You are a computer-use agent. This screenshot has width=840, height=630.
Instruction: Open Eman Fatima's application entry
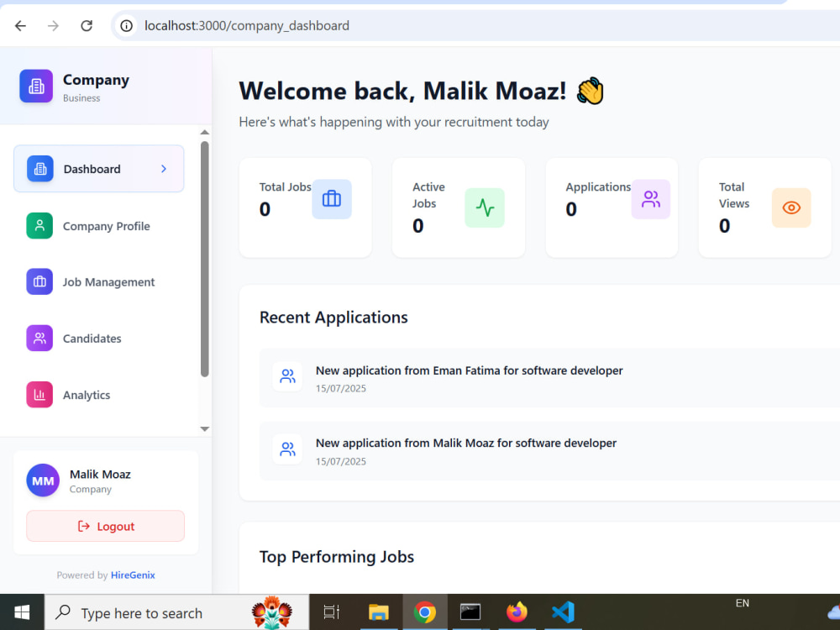(x=549, y=378)
